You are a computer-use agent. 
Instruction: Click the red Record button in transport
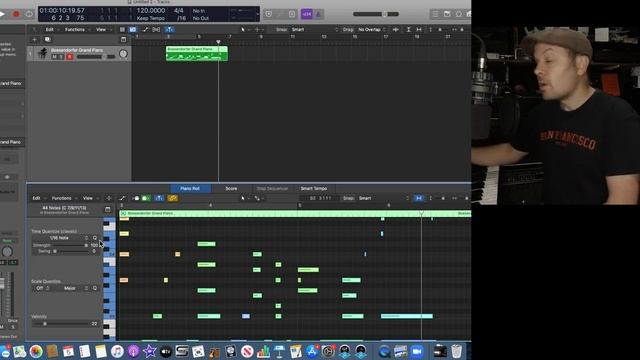coord(16,14)
